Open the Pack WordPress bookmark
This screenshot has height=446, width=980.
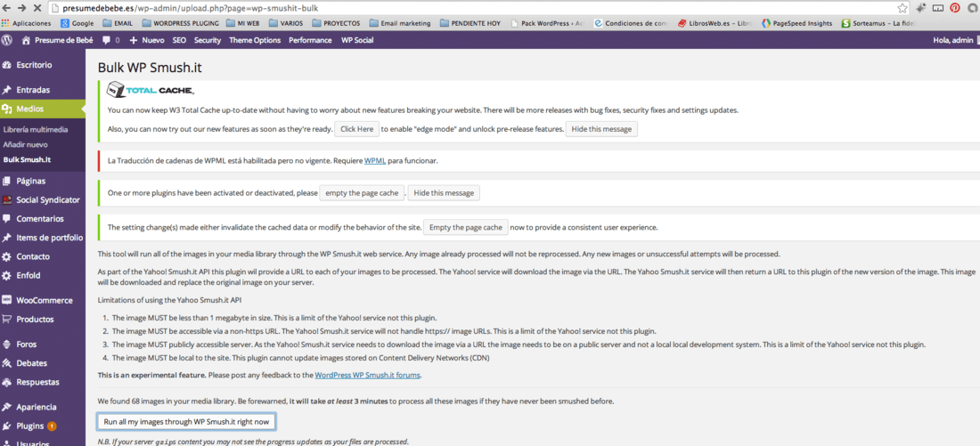point(547,23)
